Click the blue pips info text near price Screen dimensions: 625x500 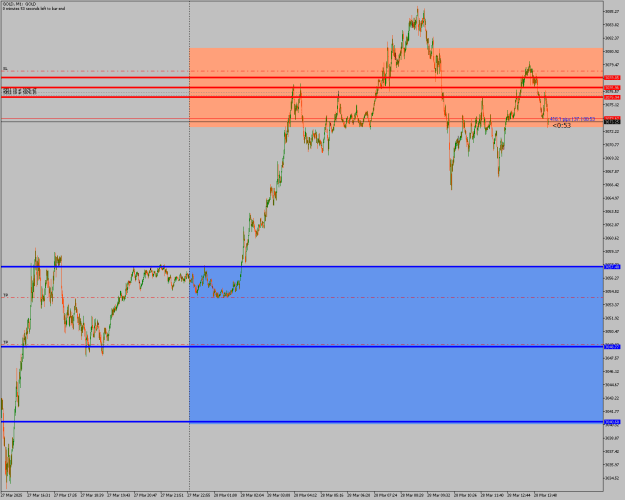tap(572, 119)
